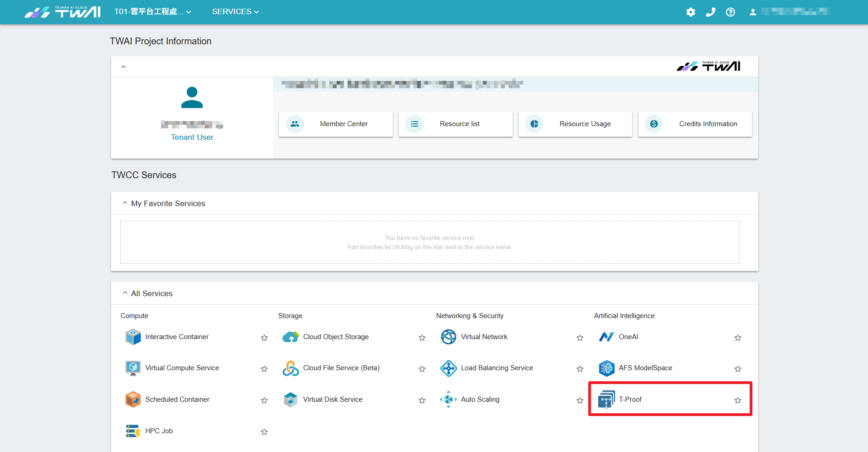
Task: Open Virtual Disk Service link
Action: 332,399
